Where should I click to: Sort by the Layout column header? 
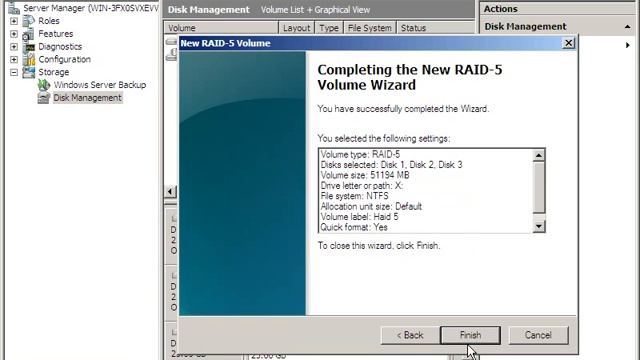[296, 28]
